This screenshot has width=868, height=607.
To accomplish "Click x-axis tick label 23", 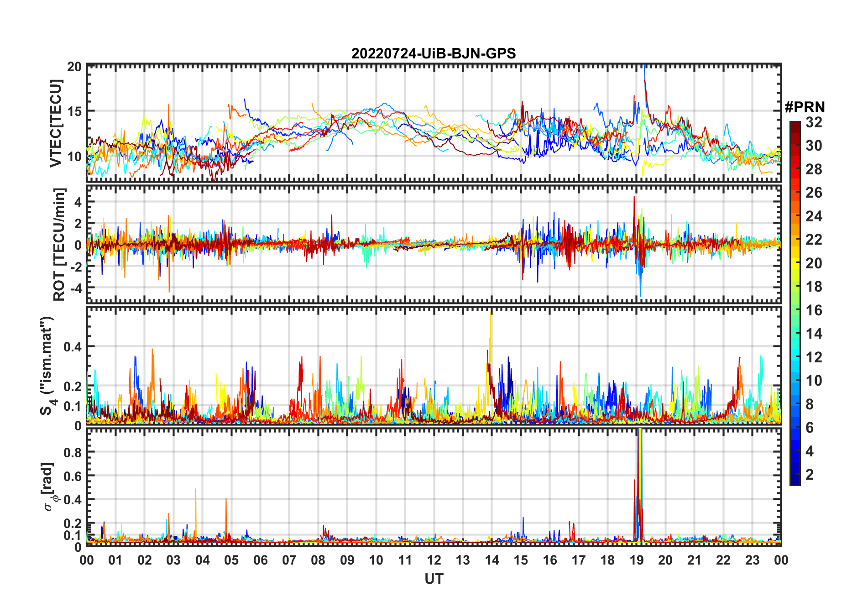I will (x=752, y=560).
